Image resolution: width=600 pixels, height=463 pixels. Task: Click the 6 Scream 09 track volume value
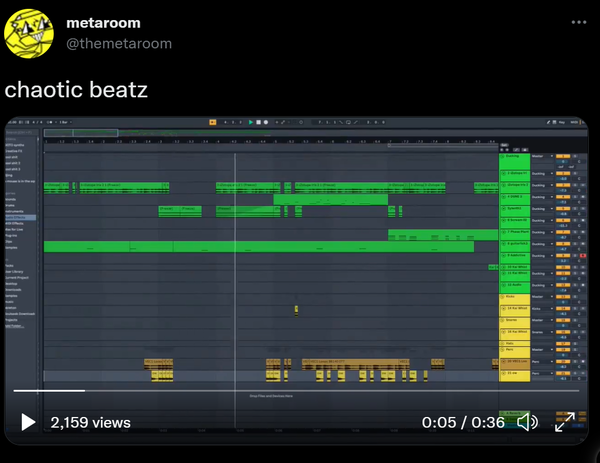563,226
